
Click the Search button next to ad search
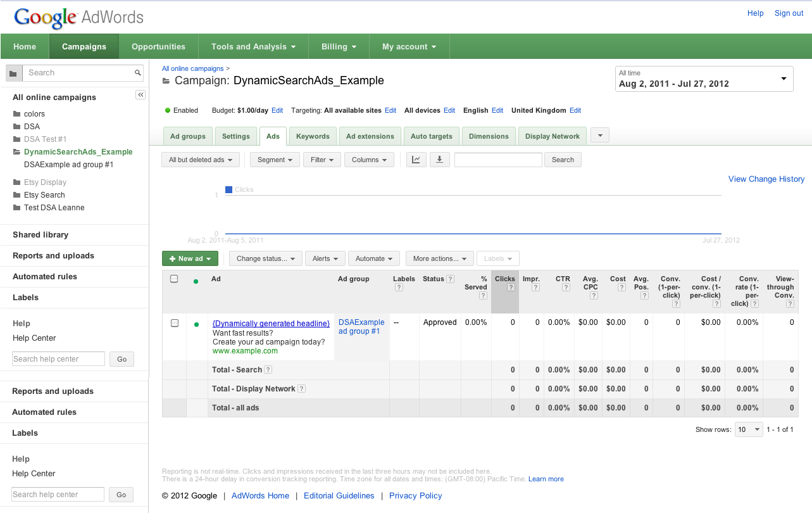(563, 160)
